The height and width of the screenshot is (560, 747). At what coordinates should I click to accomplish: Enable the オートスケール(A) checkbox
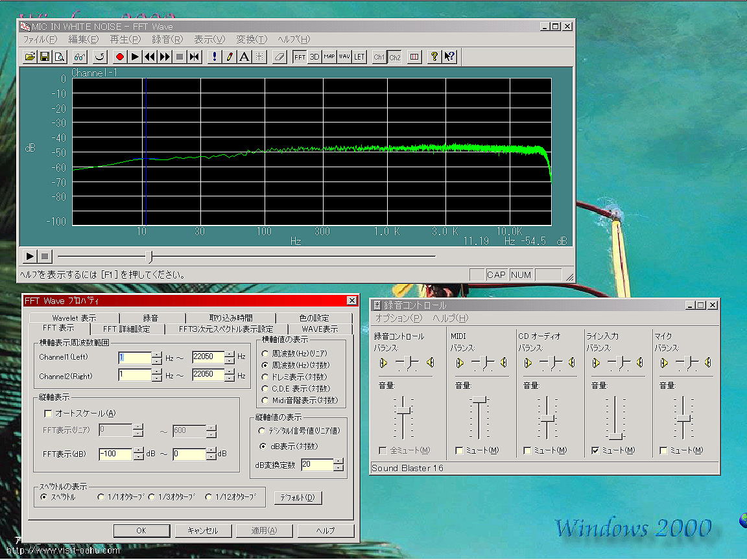point(47,414)
